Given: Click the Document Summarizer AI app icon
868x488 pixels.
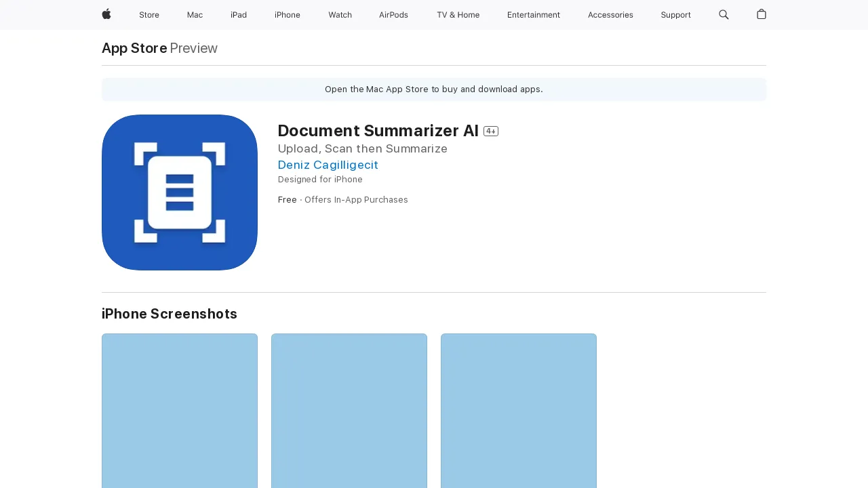Looking at the screenshot, I should [x=179, y=192].
